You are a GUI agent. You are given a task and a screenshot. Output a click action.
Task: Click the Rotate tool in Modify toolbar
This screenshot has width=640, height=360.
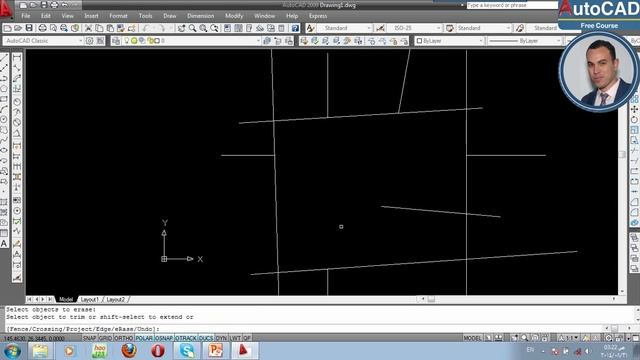click(634, 120)
